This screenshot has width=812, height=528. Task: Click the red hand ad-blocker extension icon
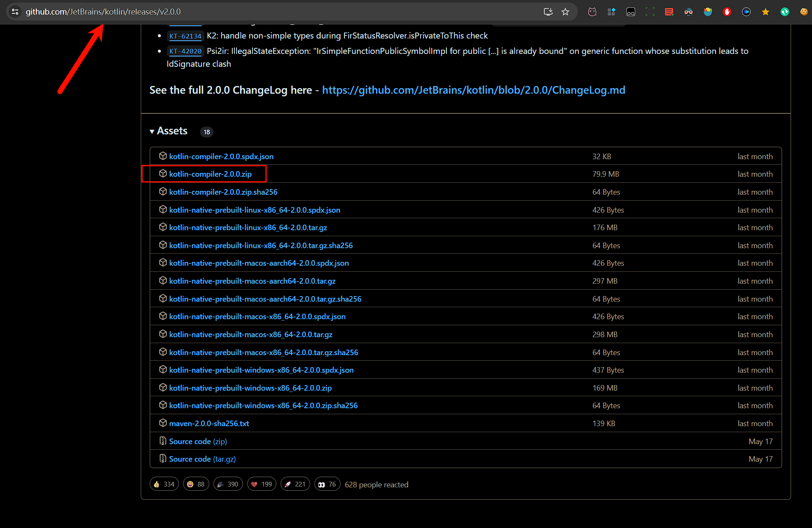(x=727, y=12)
